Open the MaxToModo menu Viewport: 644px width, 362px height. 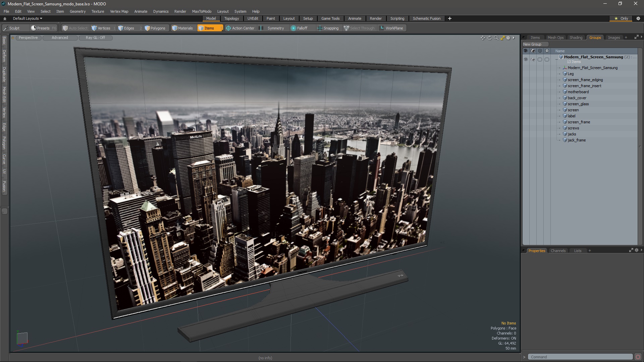coord(202,11)
